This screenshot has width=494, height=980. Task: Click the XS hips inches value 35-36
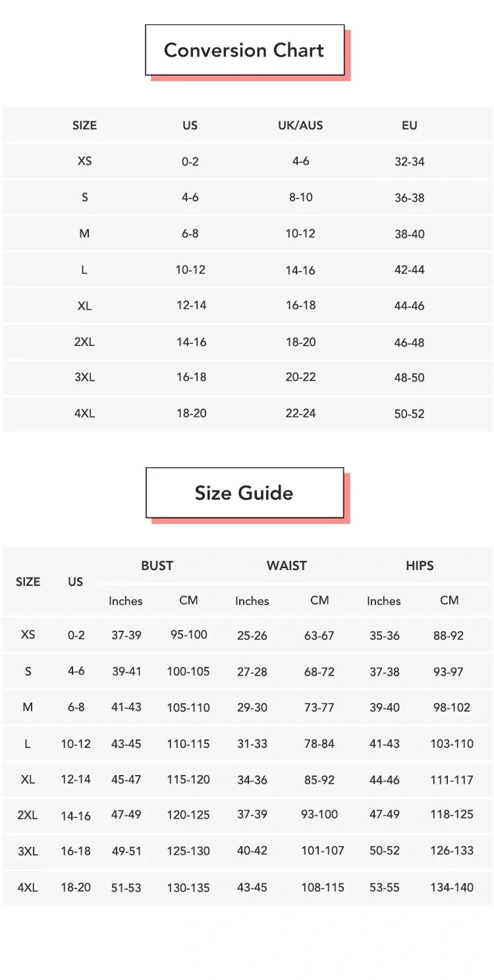(385, 636)
